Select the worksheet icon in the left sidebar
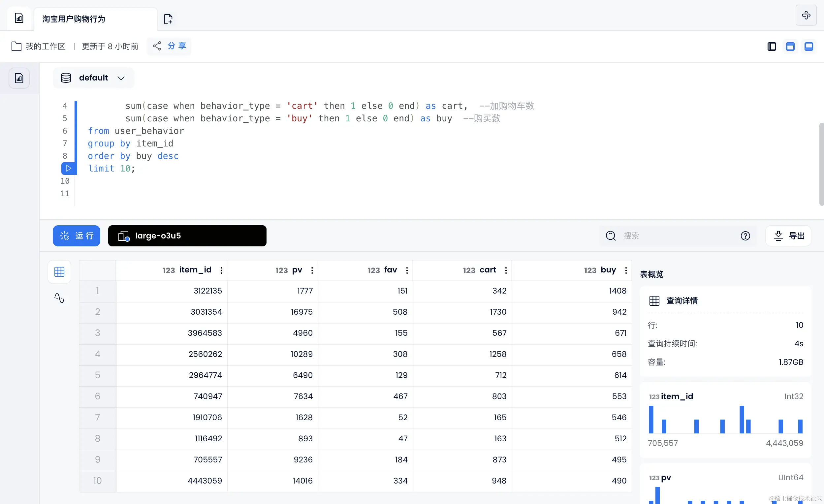 coord(19,78)
